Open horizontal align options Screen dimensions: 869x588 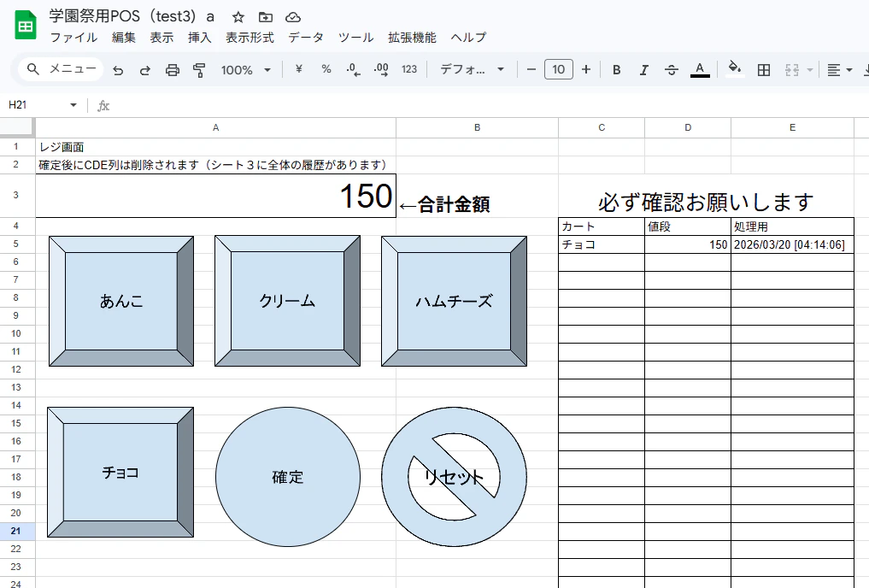point(839,70)
